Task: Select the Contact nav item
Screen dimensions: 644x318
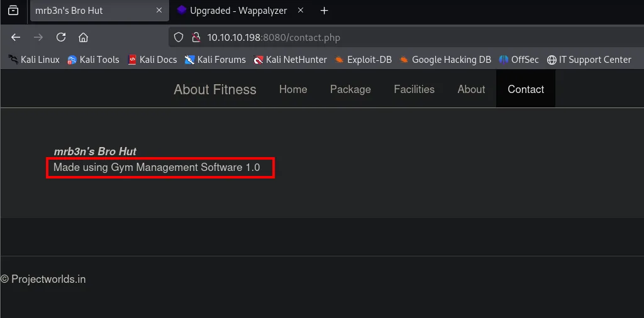Action: point(526,89)
